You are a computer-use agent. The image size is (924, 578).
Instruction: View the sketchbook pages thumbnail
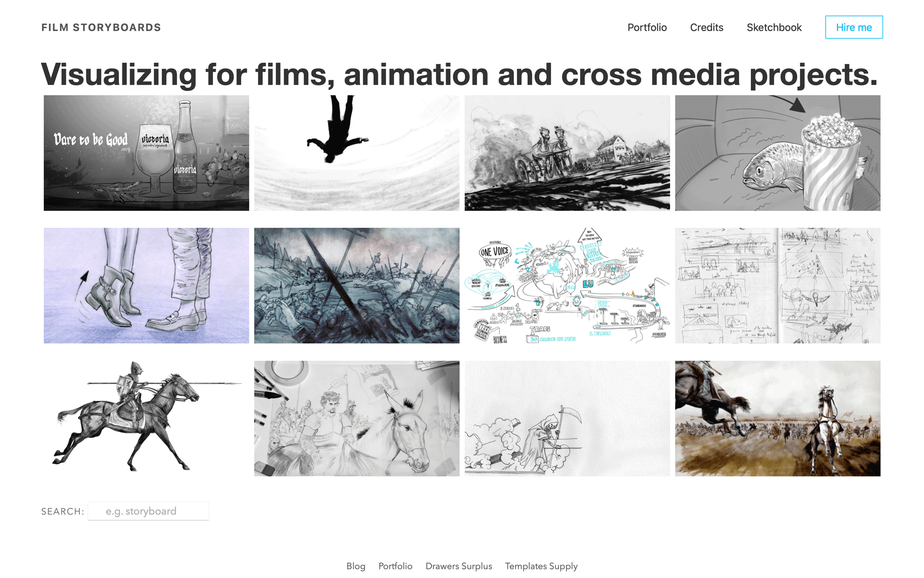click(x=777, y=286)
